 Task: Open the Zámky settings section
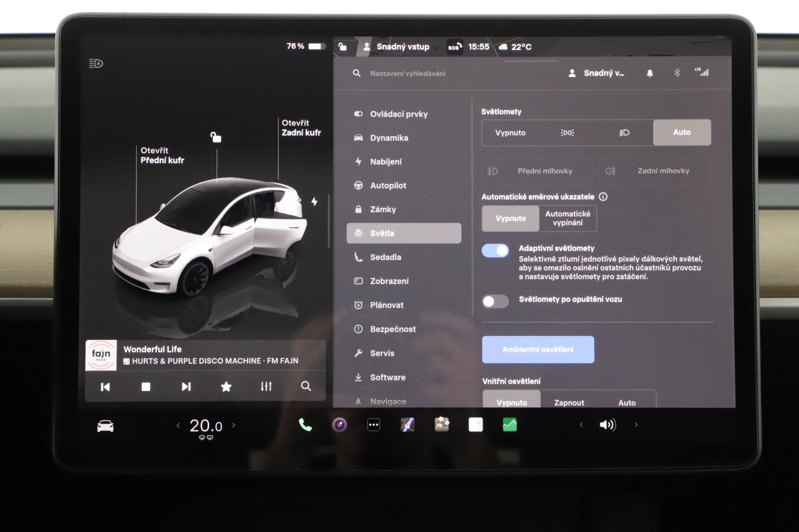click(x=383, y=210)
